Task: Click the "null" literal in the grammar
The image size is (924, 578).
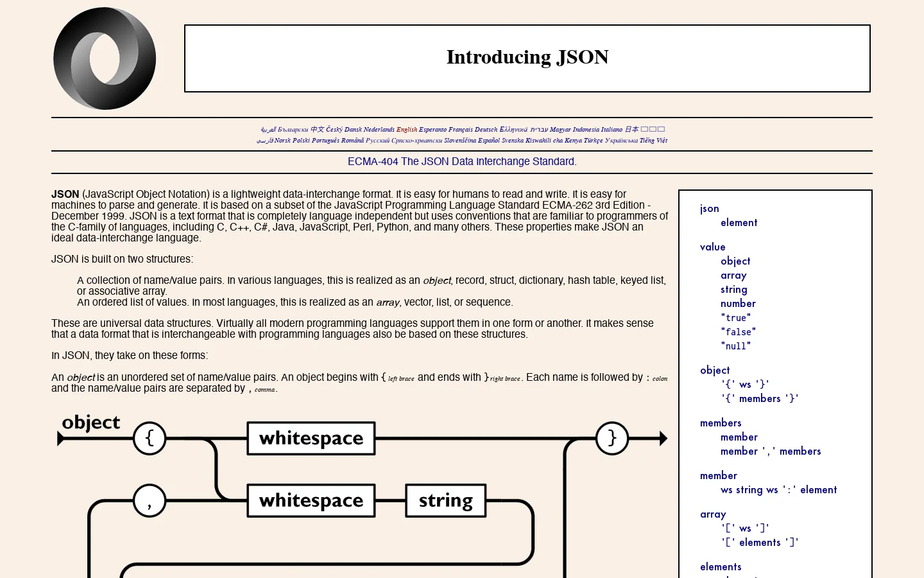Action: click(735, 346)
